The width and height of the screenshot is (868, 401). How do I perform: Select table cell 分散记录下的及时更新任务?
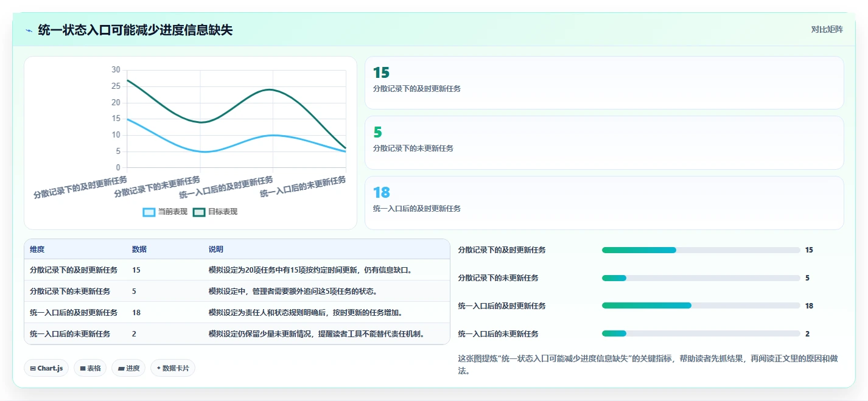(74, 270)
